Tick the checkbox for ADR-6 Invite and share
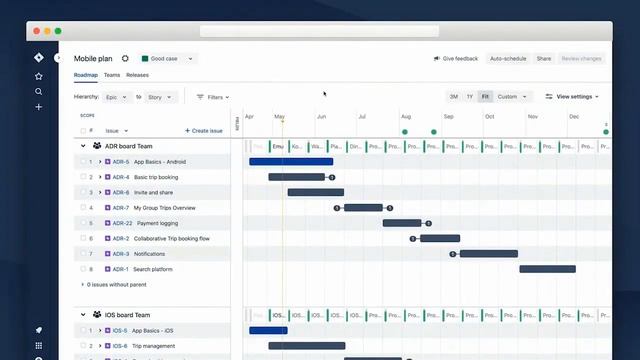This screenshot has height=360, width=640. (83, 192)
